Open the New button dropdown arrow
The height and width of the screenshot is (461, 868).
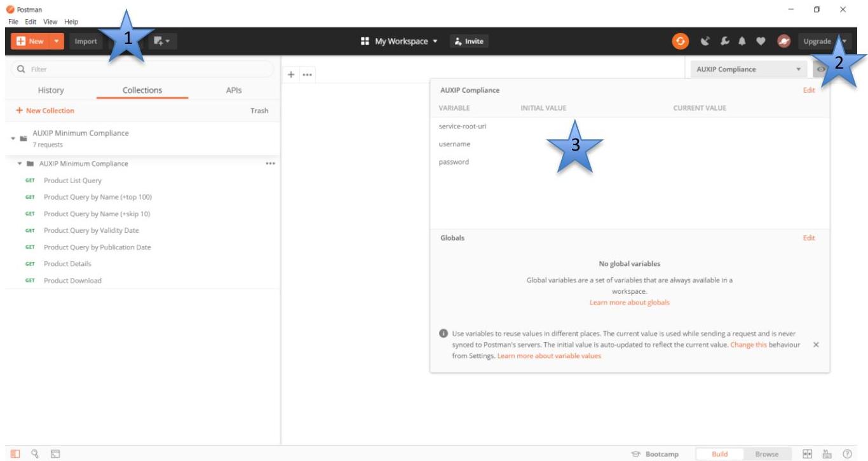(56, 41)
